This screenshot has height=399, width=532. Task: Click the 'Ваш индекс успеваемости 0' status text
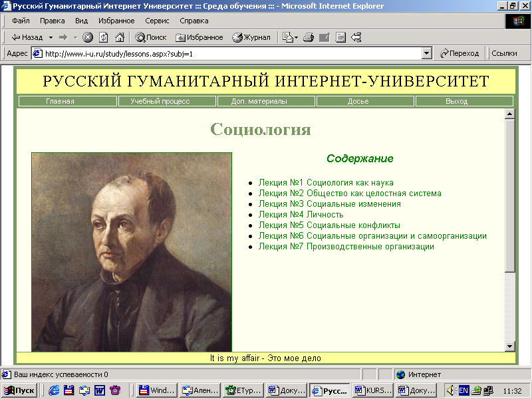[x=61, y=374]
